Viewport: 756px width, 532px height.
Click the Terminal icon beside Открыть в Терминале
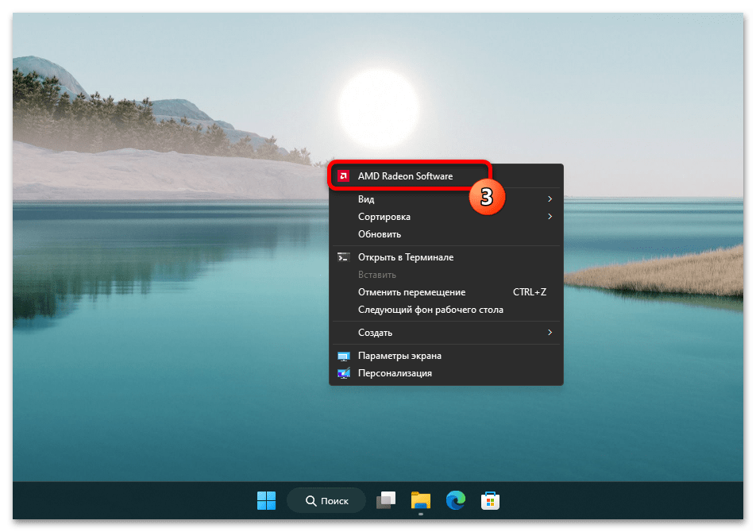pyautogui.click(x=343, y=257)
